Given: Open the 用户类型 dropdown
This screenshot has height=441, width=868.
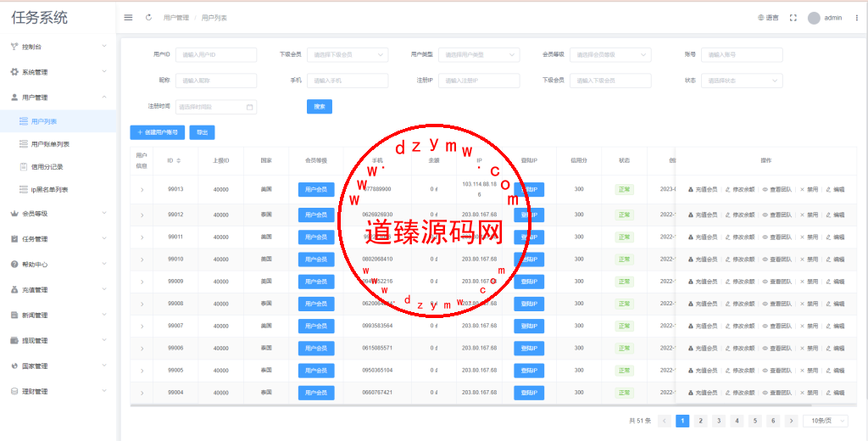Looking at the screenshot, I should (479, 55).
